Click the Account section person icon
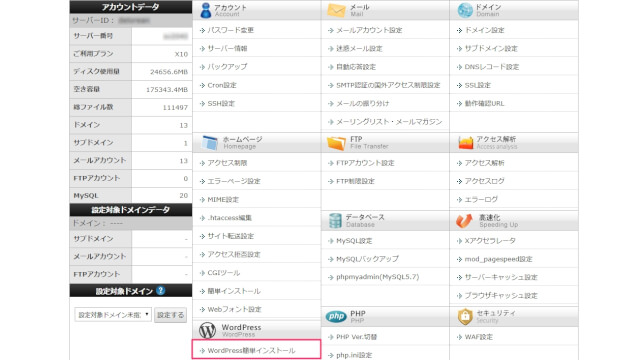Image resolution: width=640 pixels, height=360 pixels. pos(206,10)
